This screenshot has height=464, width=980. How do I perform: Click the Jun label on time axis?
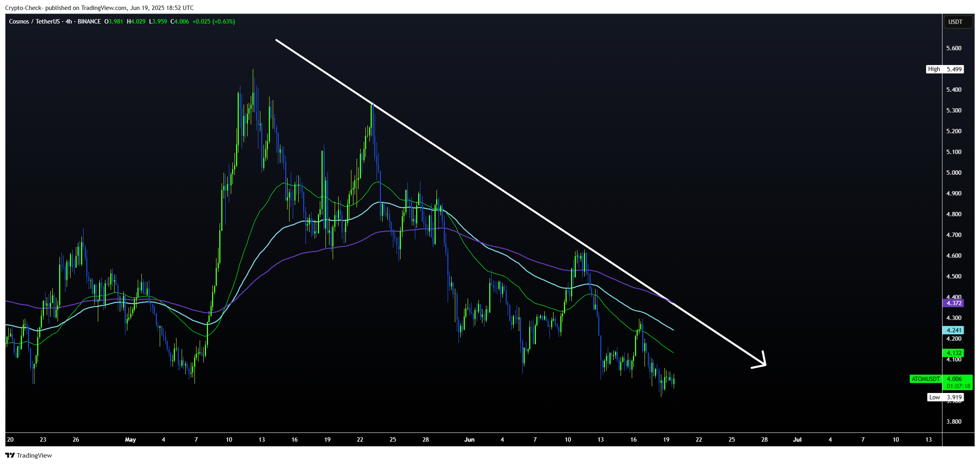tap(470, 440)
